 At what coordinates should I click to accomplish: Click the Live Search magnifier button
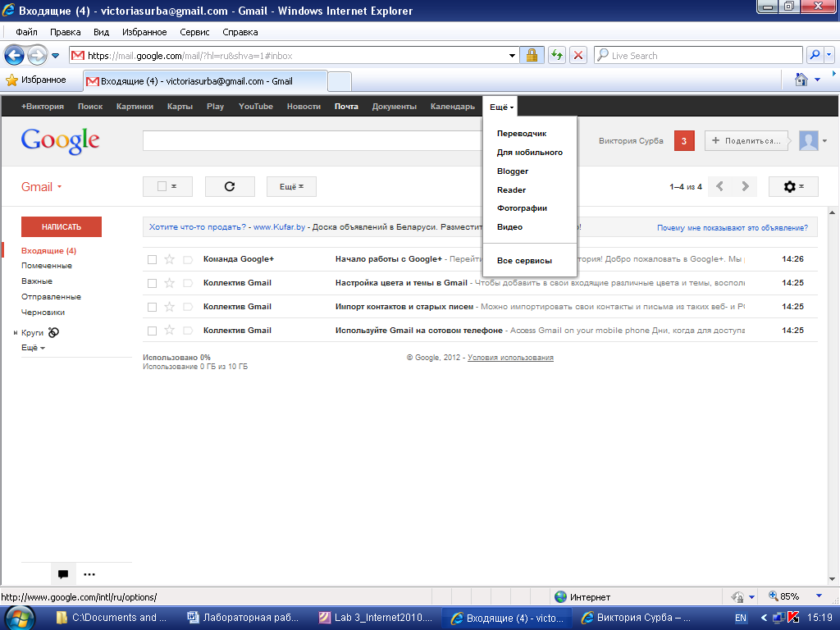point(815,55)
